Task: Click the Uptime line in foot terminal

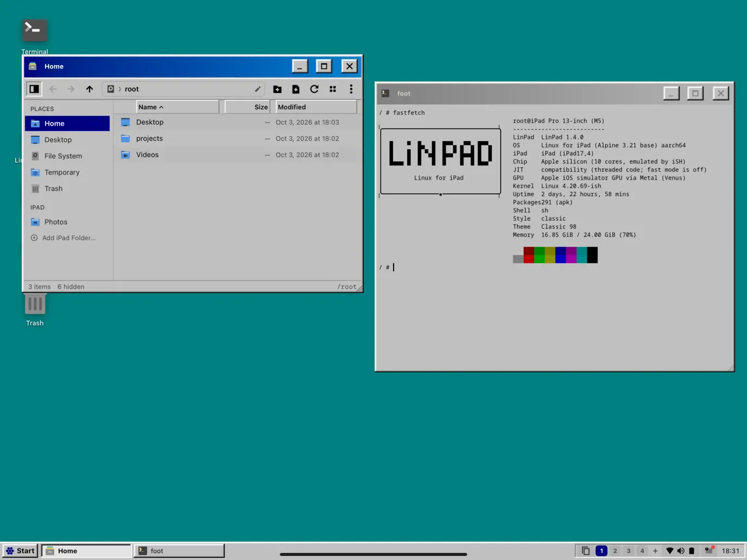Action: coord(571,194)
